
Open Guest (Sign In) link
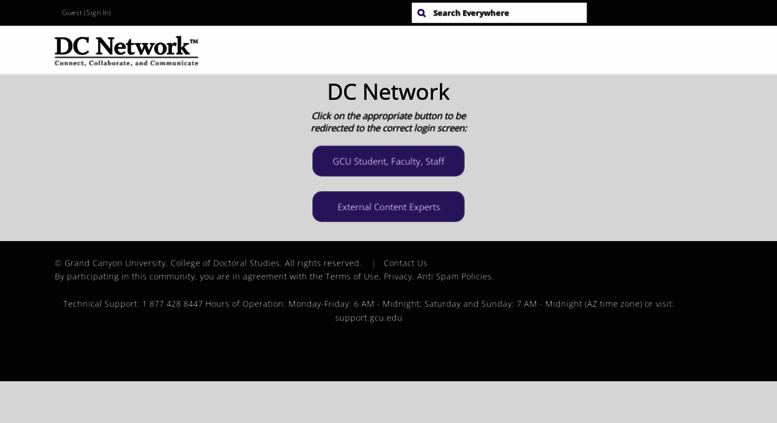[86, 13]
